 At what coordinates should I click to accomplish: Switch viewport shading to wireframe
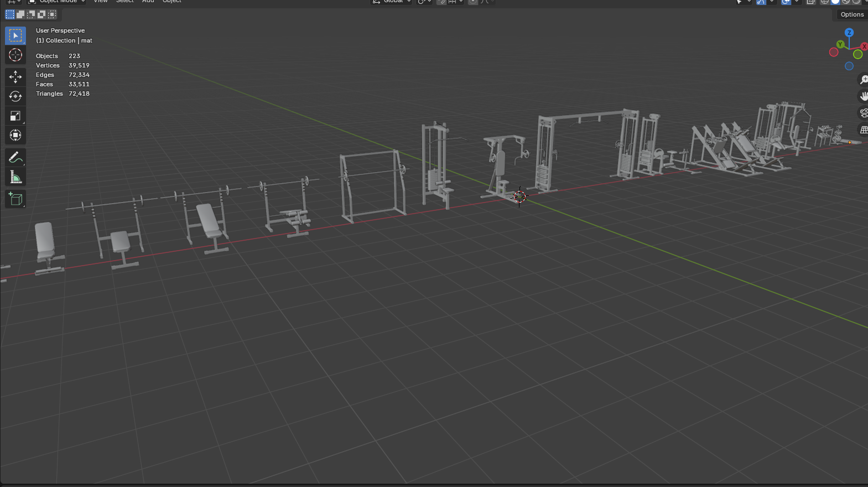[825, 2]
